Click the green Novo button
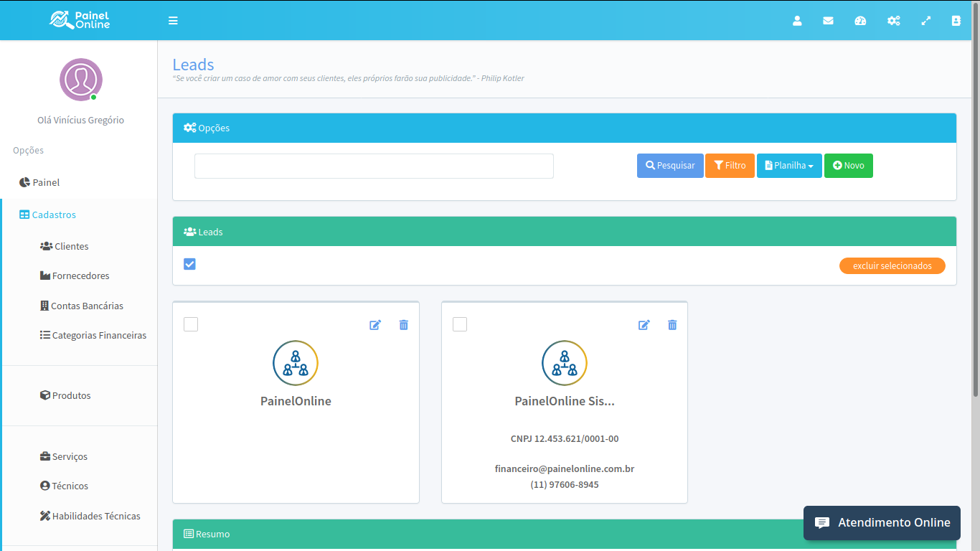 [848, 166]
